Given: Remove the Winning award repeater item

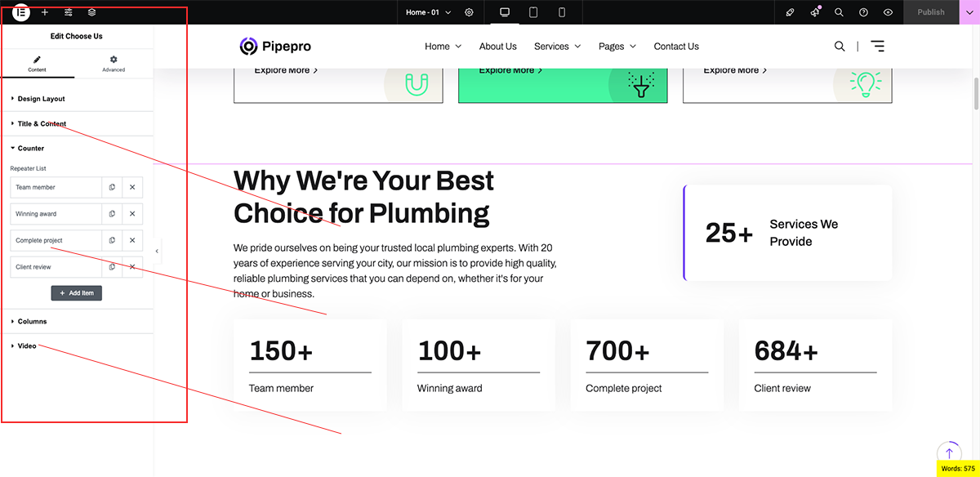Looking at the screenshot, I should coord(132,214).
